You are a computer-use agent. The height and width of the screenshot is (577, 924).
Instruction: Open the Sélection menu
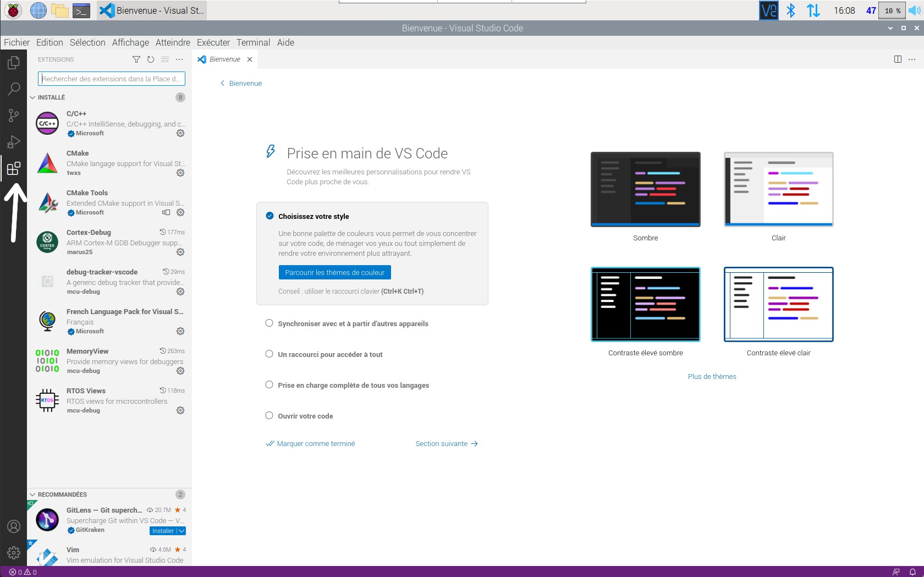[x=87, y=42]
